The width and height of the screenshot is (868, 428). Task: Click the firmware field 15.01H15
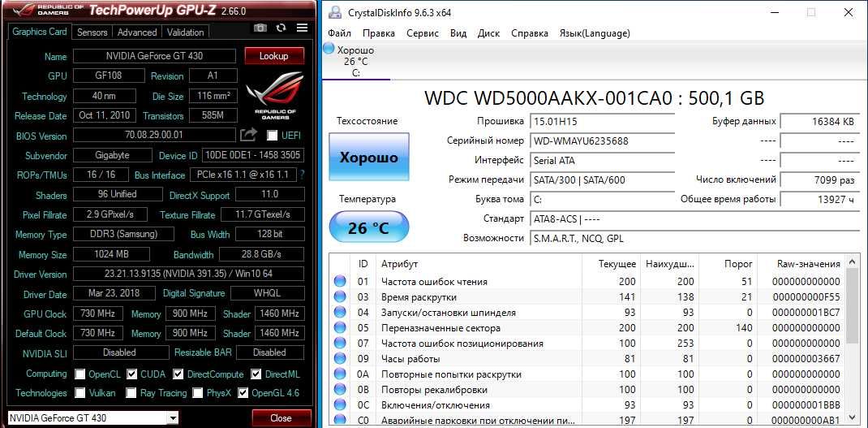[x=602, y=121]
